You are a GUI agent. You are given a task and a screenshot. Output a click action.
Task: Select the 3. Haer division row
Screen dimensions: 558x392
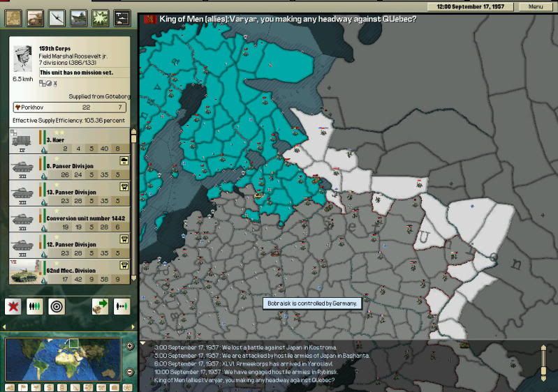[69, 141]
